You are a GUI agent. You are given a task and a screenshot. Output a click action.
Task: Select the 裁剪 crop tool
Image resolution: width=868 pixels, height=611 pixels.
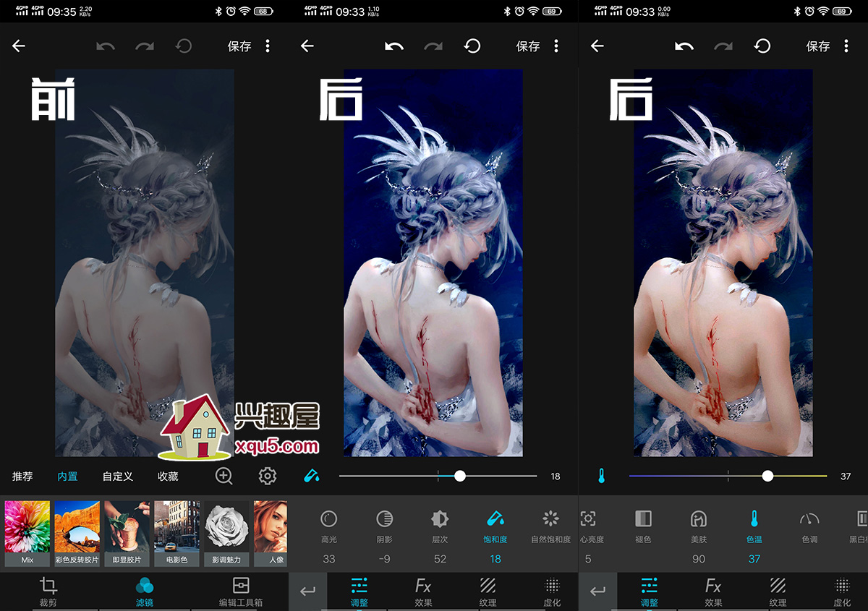coord(48,591)
